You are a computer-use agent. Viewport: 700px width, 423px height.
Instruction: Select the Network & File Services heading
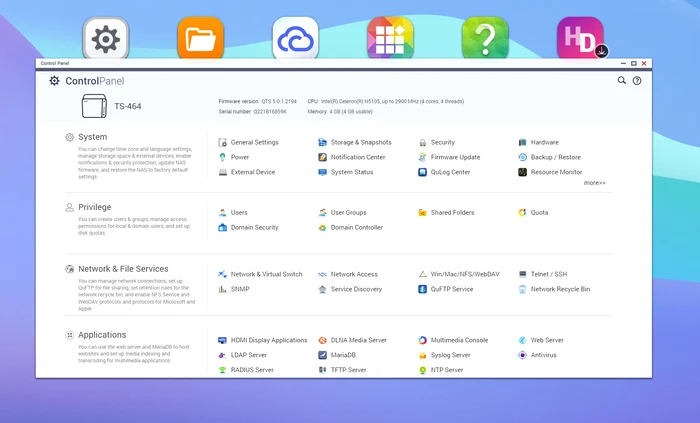click(123, 269)
